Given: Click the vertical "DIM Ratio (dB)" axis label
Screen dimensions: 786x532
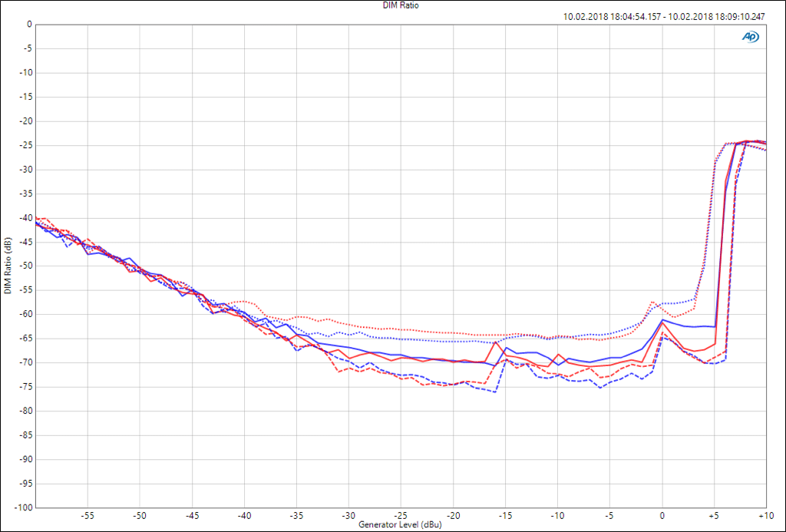Looking at the screenshot, I should [x=7, y=266].
